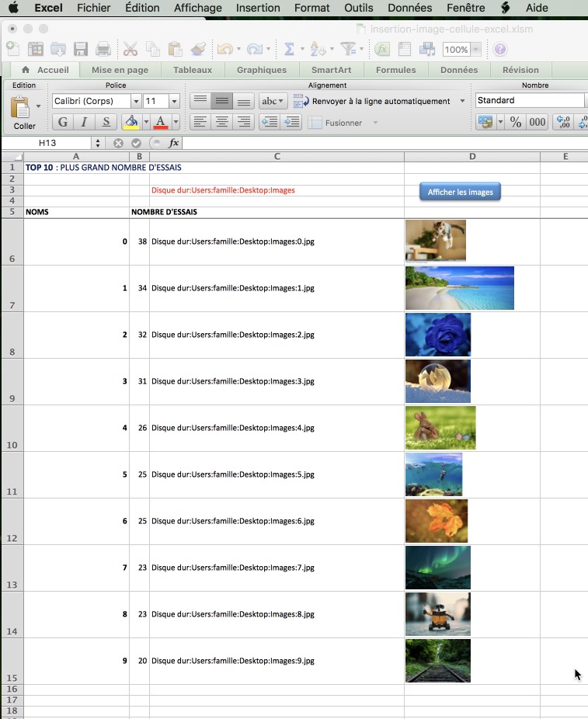Viewport: 588px width, 719px height.
Task: Open the Affichage menu
Action: [x=197, y=8]
